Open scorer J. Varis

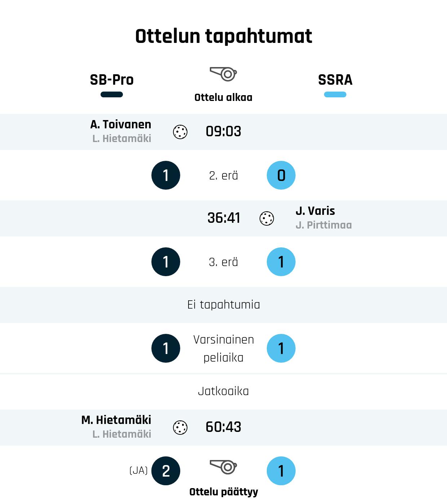coord(315,211)
